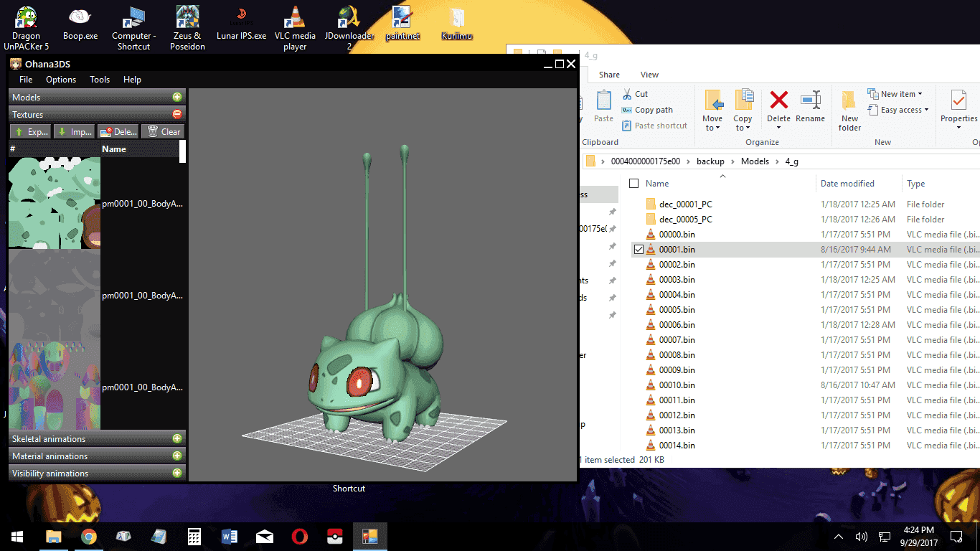Screen dimensions: 980x551
Task: Collapse the Textures panel
Action: point(176,114)
